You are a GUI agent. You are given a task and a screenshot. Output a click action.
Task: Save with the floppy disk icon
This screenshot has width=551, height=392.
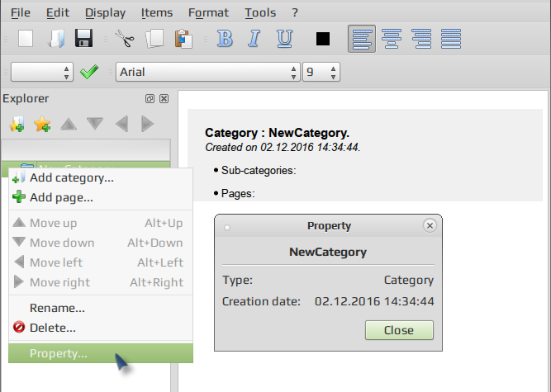pos(84,38)
